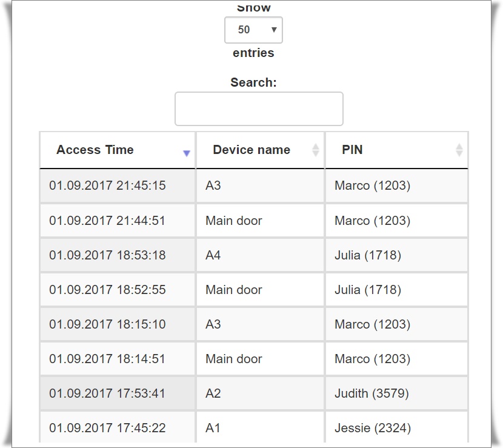This screenshot has width=503, height=448.
Task: Select the Judith (3579) PIN cell
Action: tap(371, 393)
